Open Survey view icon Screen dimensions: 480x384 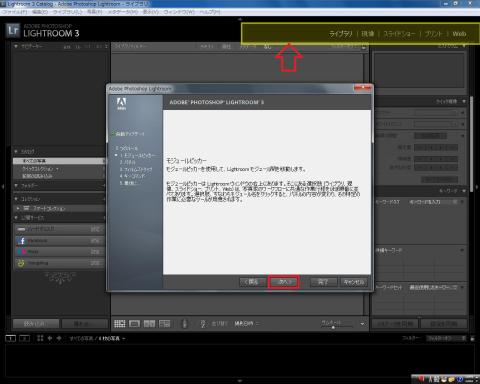164,323
